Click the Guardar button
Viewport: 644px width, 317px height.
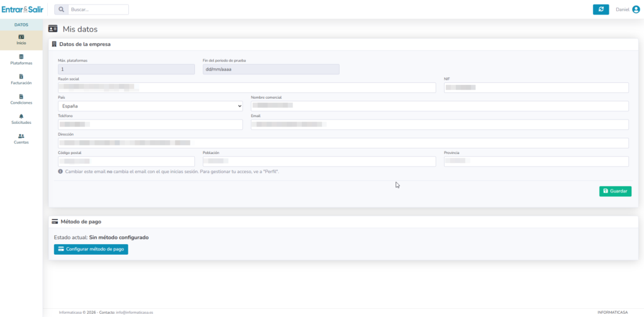tap(615, 191)
